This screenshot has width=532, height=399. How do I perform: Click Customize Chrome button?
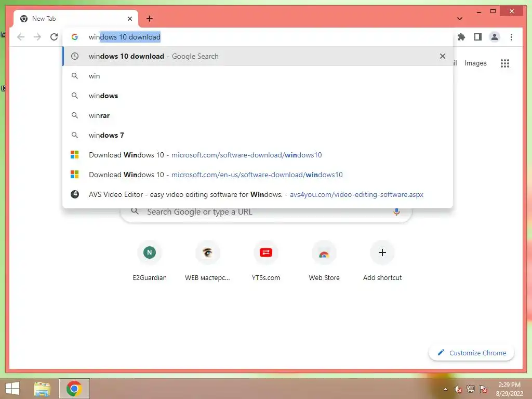point(471,353)
